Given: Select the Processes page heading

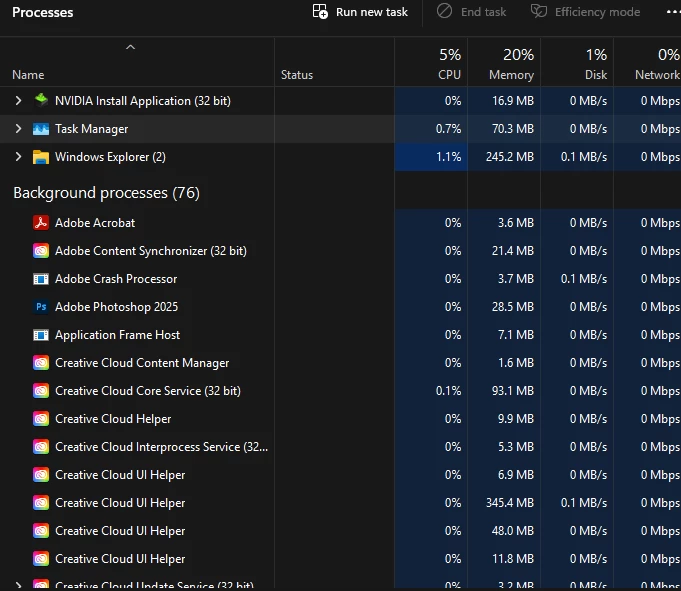Looking at the screenshot, I should pyautogui.click(x=43, y=12).
